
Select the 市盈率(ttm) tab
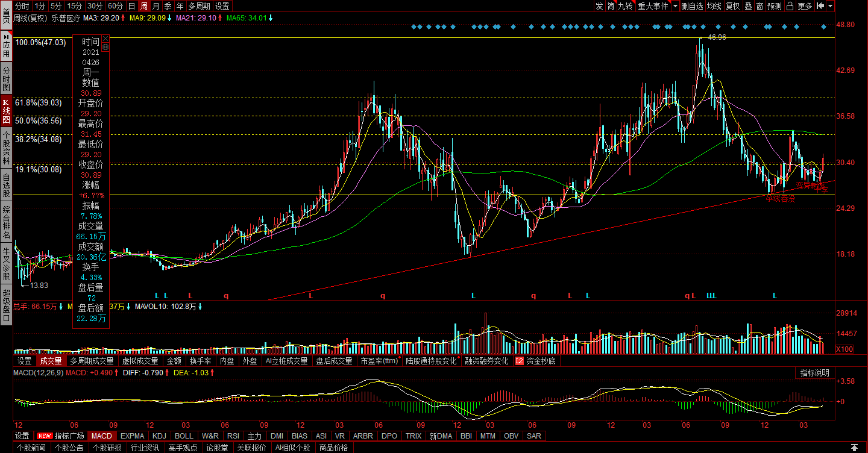click(380, 361)
